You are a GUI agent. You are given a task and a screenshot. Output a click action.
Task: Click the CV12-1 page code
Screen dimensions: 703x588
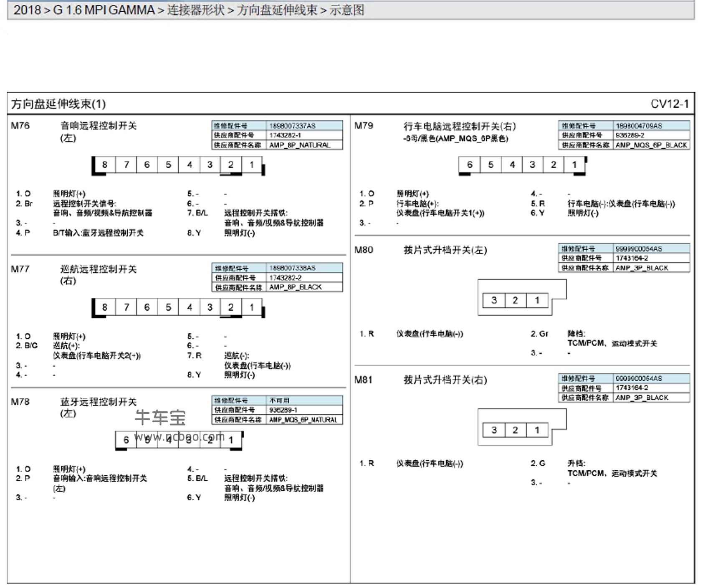(x=669, y=104)
